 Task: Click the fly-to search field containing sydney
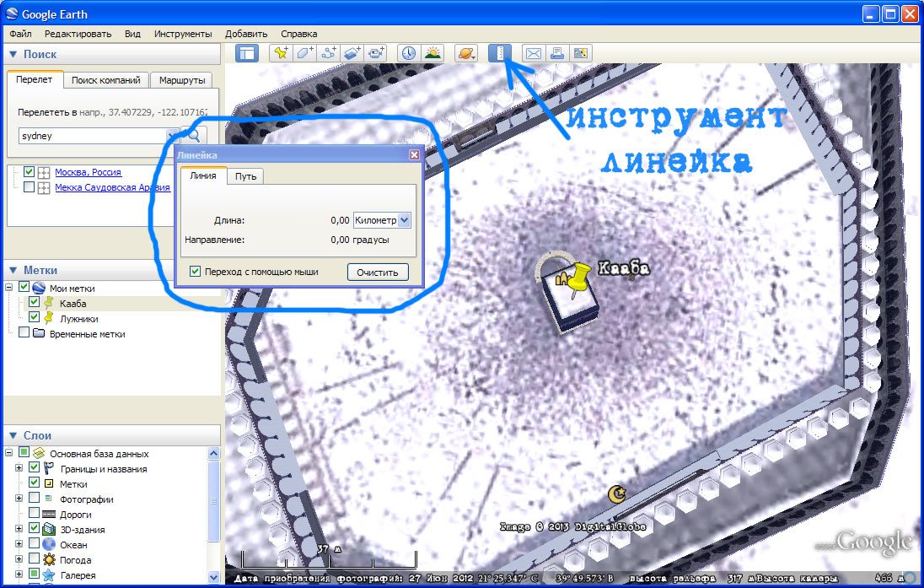click(x=98, y=136)
